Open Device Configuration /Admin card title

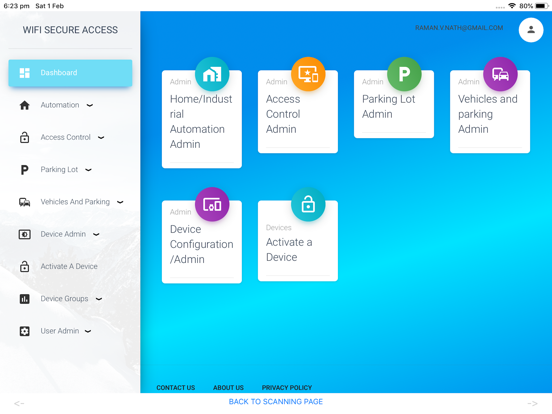[201, 244]
